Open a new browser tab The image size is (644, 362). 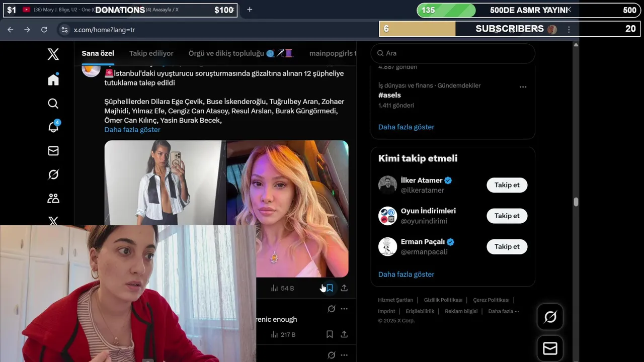250,10
